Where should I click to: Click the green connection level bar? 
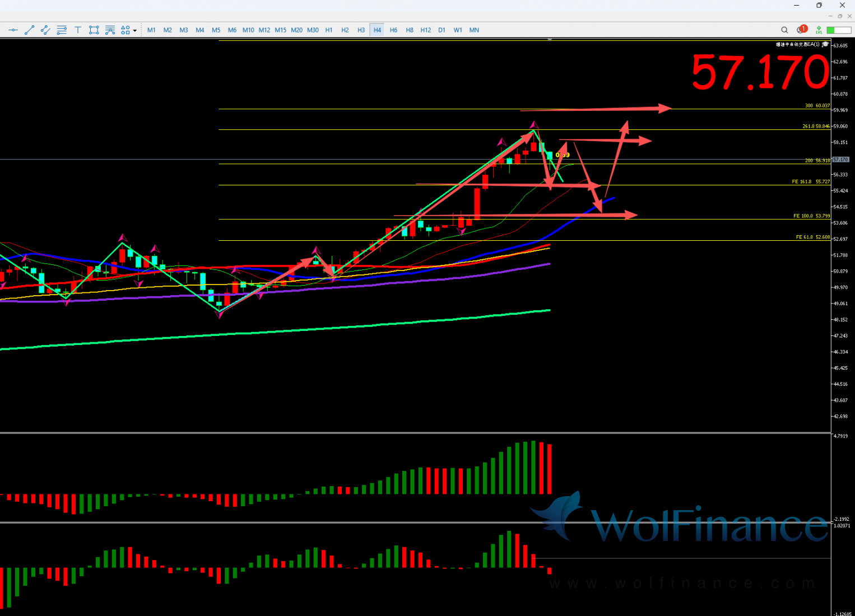click(838, 30)
